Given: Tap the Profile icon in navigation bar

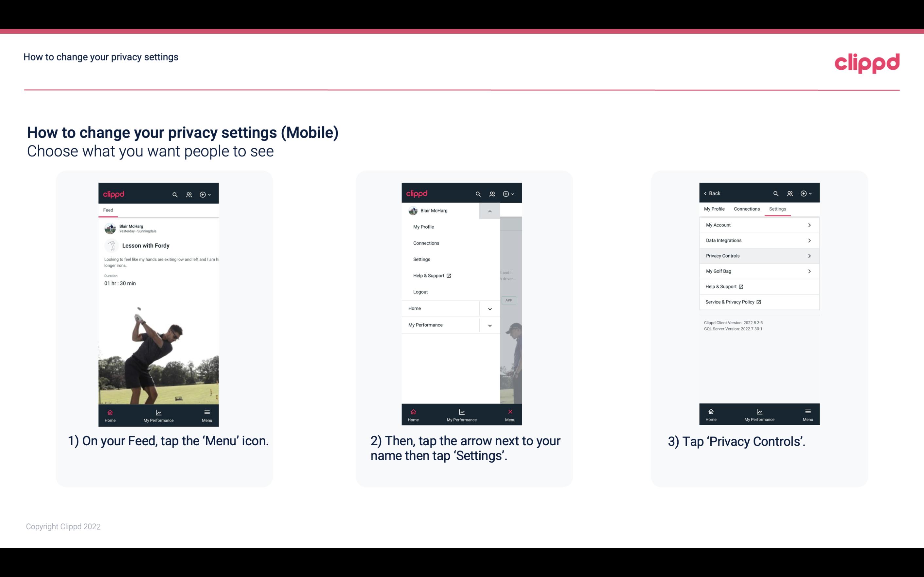Looking at the screenshot, I should pos(189,194).
